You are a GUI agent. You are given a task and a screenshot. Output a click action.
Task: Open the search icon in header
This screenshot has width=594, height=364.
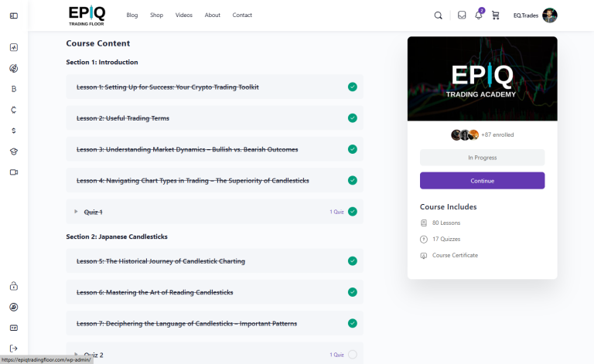tap(439, 15)
